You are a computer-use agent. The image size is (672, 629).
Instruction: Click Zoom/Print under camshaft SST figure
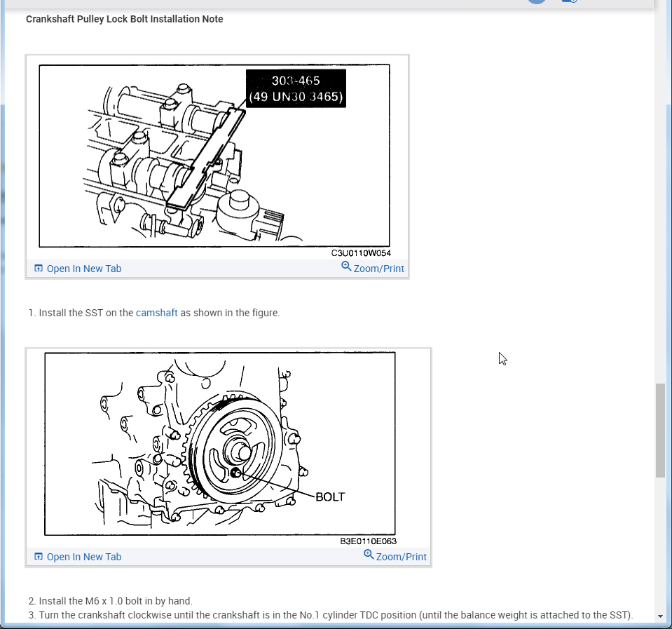pyautogui.click(x=378, y=269)
